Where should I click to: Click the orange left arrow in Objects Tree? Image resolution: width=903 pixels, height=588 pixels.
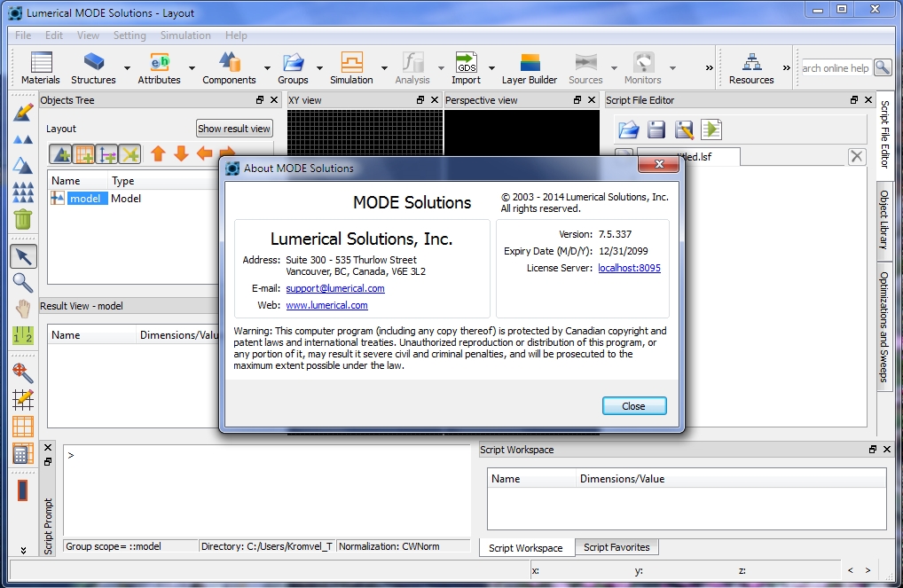point(204,153)
